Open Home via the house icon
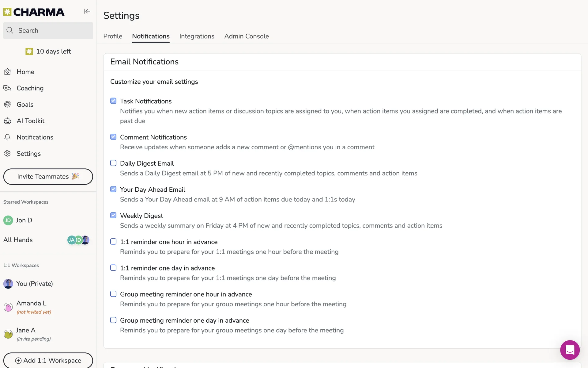Screen dimensions: 588x368 tap(8, 72)
